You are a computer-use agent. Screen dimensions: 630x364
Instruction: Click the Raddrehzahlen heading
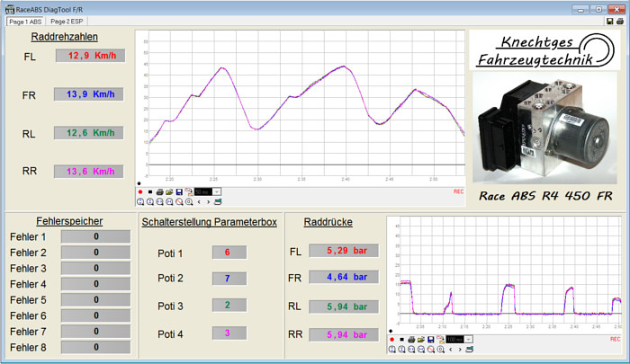64,37
